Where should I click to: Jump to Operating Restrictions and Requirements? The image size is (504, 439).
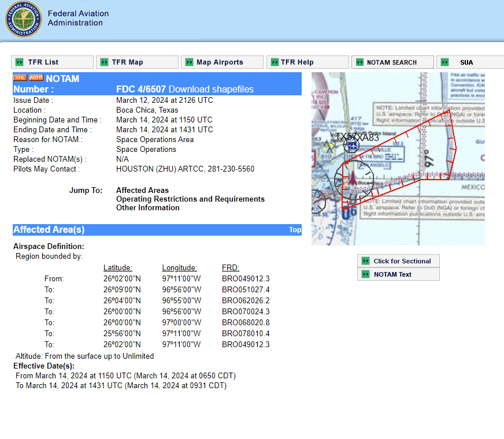[190, 199]
